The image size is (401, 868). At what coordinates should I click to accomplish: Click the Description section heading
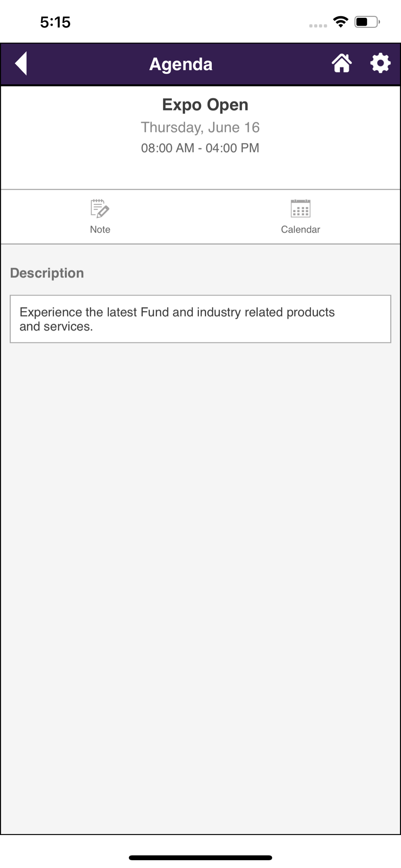tap(47, 273)
